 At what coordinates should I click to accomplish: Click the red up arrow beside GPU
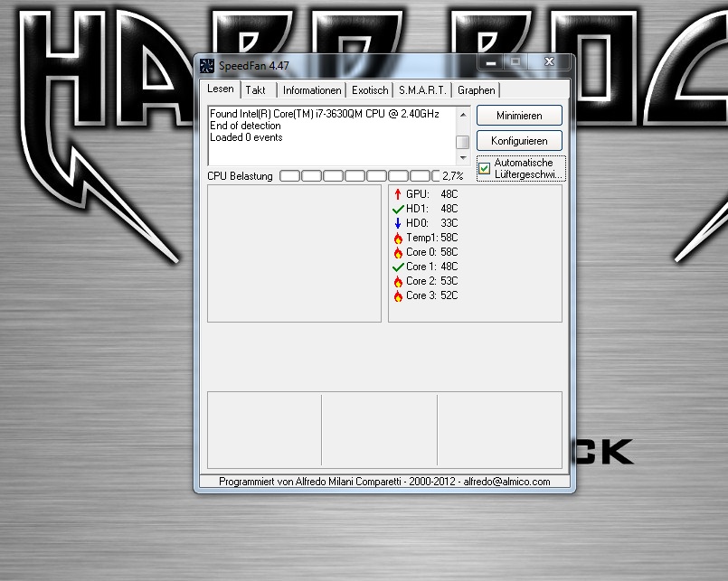pyautogui.click(x=398, y=194)
